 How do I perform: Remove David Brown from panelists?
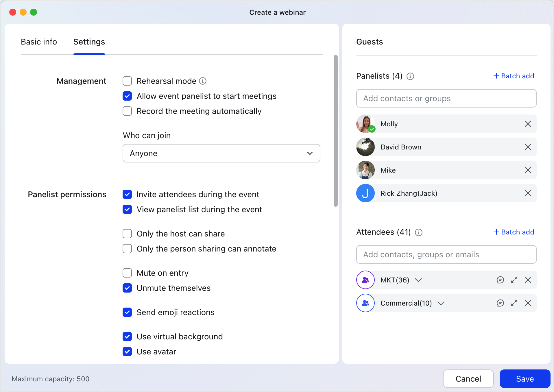528,147
